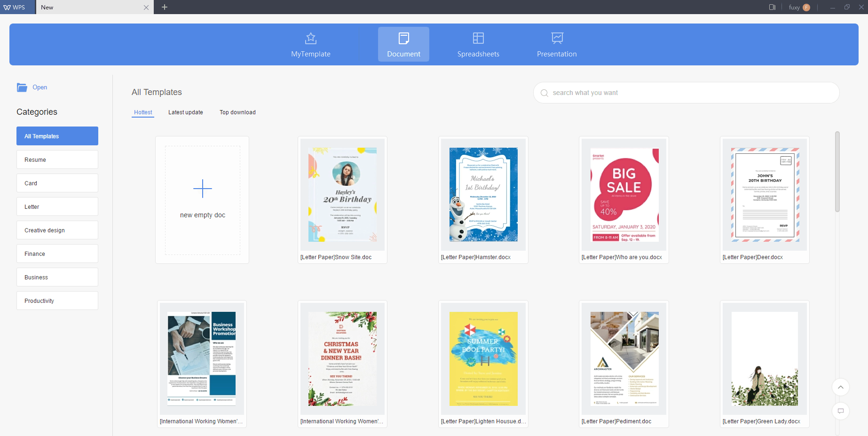
Task: Open the MyTemplate star icon
Action: coord(311,38)
